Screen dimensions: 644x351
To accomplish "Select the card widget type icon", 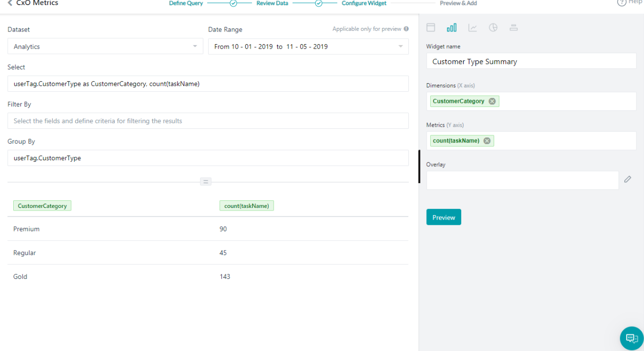I will [513, 27].
